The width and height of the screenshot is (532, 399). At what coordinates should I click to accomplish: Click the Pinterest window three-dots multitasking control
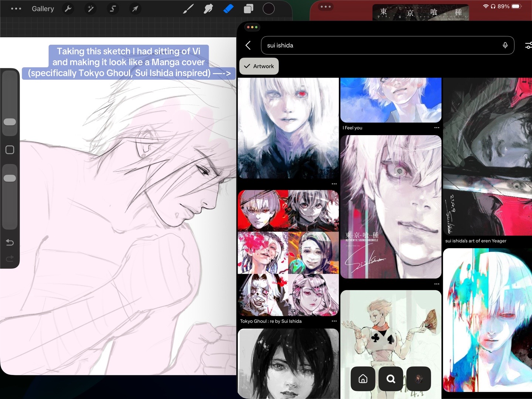[x=252, y=27]
